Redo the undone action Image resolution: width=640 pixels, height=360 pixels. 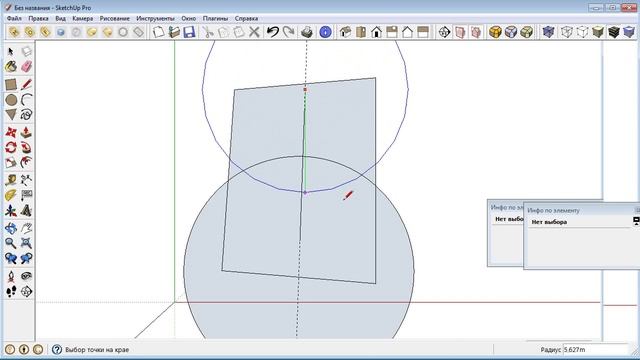pyautogui.click(x=289, y=32)
